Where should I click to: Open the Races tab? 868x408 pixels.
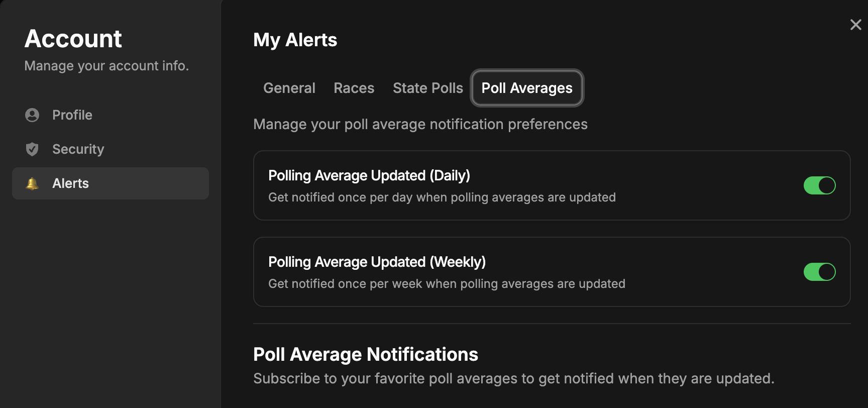354,88
